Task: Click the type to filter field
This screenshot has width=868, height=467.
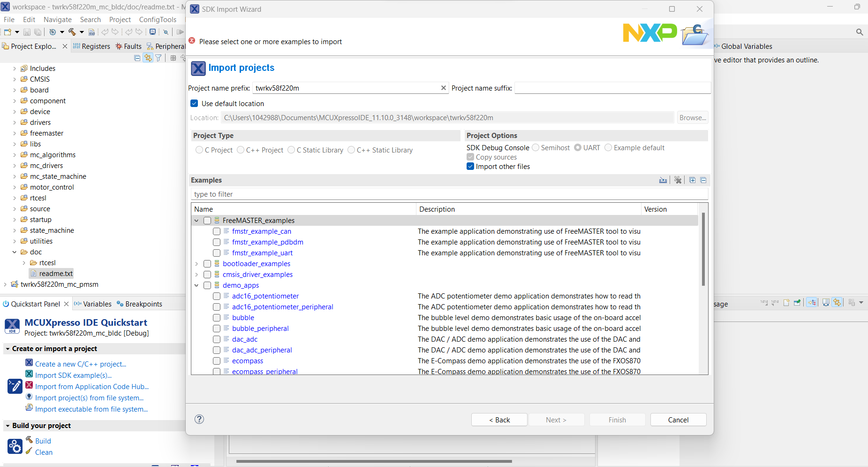Action: 328,194
